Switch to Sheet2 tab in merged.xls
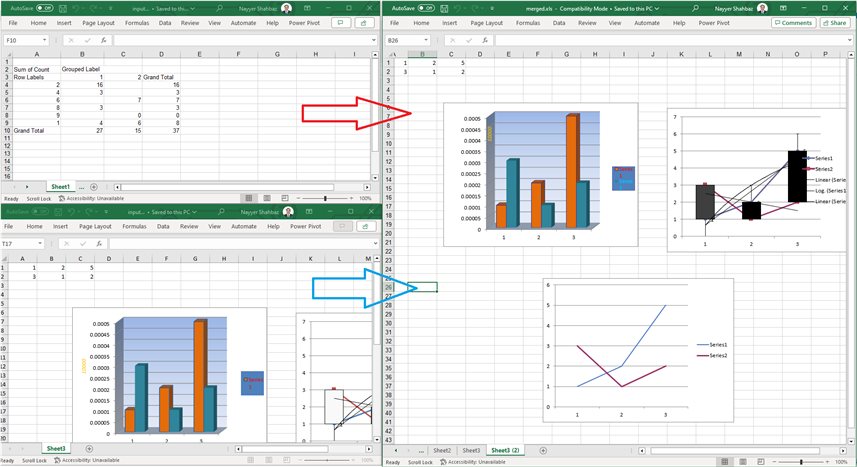Image resolution: width=857 pixels, height=467 pixels. pyautogui.click(x=441, y=451)
